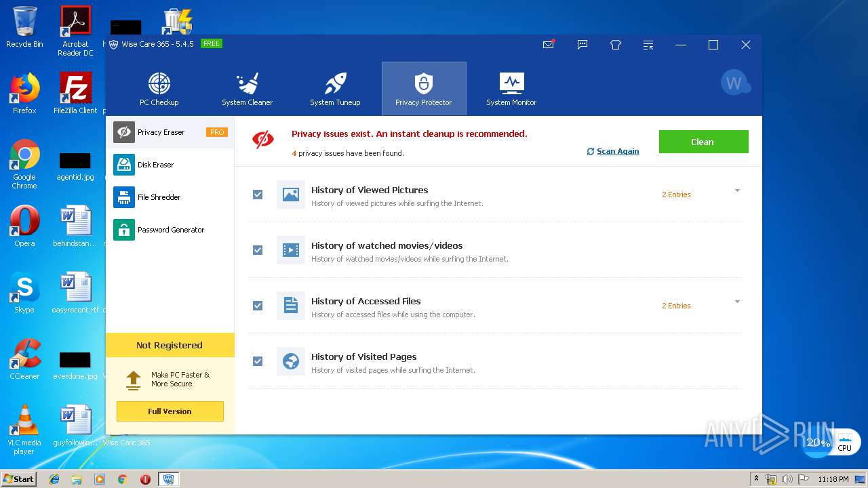Open Chrome from the taskbar
Screen dimensions: 868x488
pos(122,479)
